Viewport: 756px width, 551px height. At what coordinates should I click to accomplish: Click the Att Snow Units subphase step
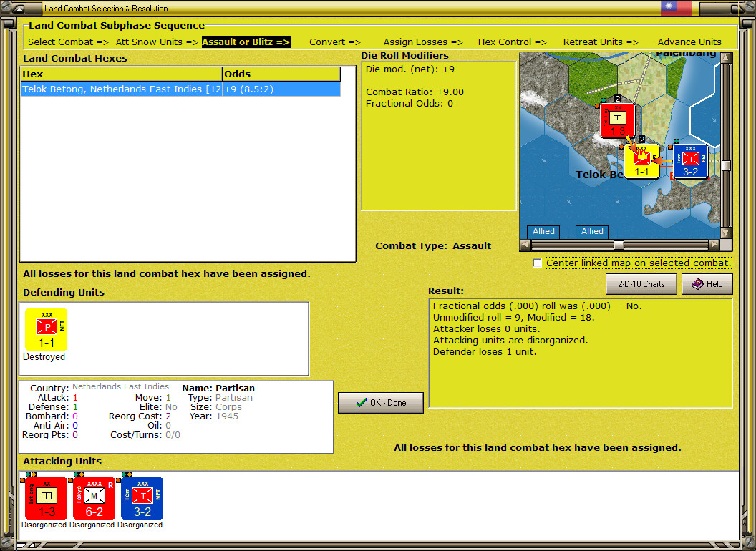click(x=157, y=42)
